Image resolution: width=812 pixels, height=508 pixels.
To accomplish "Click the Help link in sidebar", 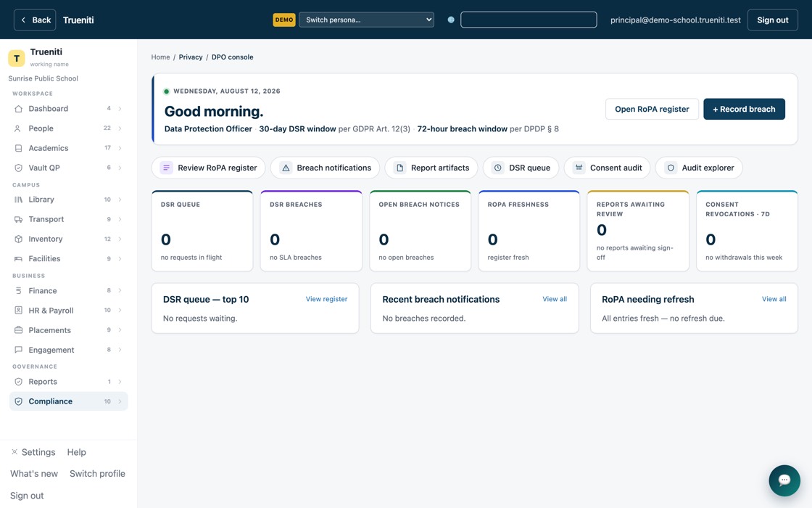I will (x=77, y=452).
